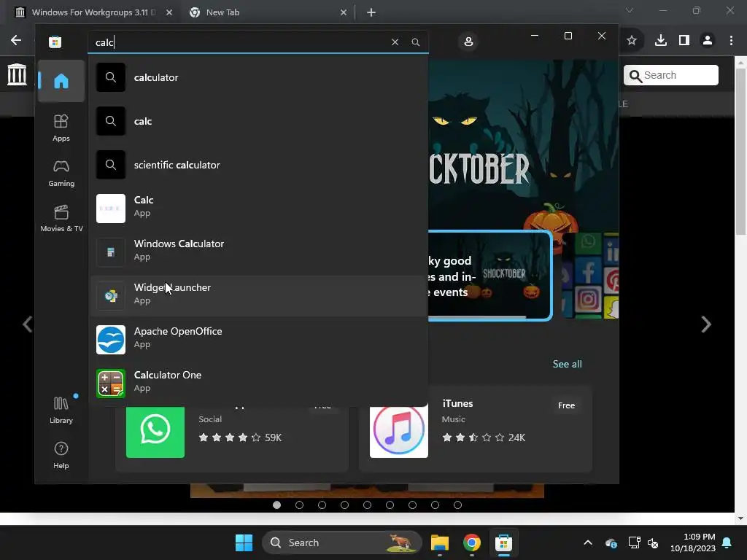Open Chrome tab search chevron
The height and width of the screenshot is (560, 747).
click(630, 10)
